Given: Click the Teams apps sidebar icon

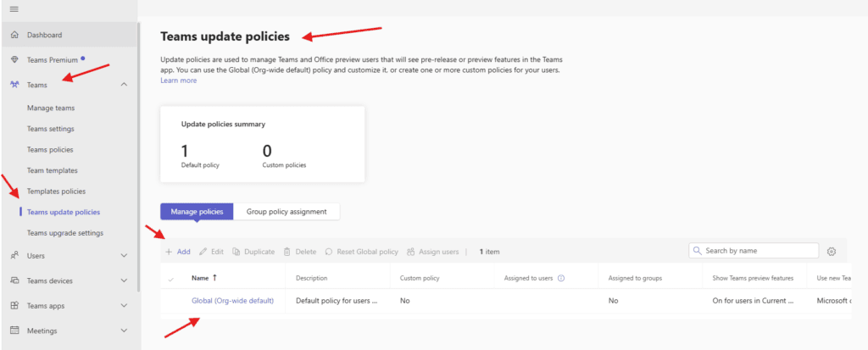Looking at the screenshot, I should click(x=14, y=306).
